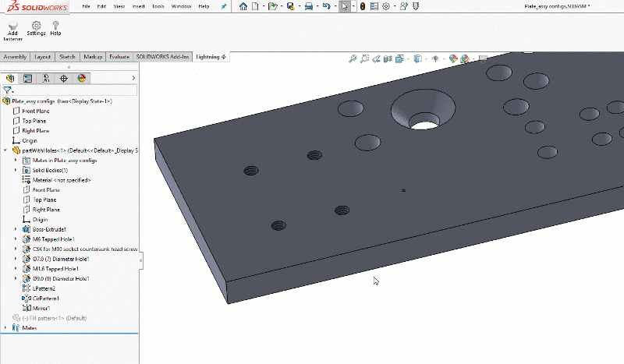
Task: Open the PropertyManager panel tab
Action: coord(27,78)
